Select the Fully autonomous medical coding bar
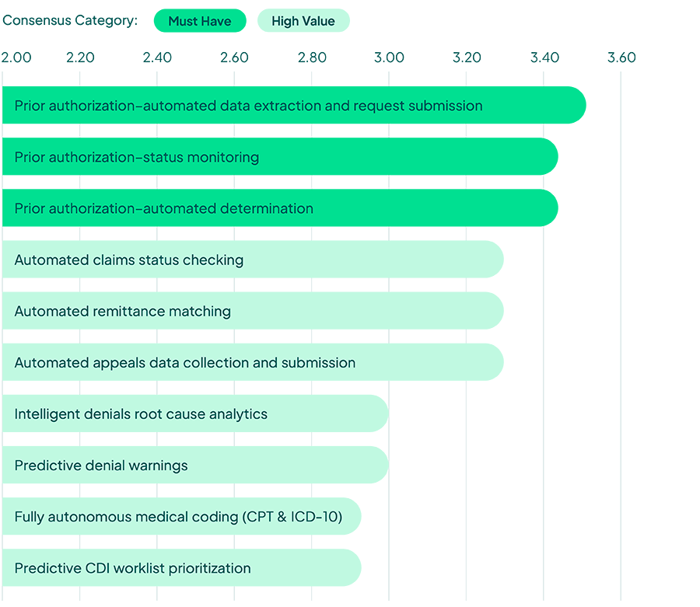Screen dimensions: 700x607 (x=181, y=517)
